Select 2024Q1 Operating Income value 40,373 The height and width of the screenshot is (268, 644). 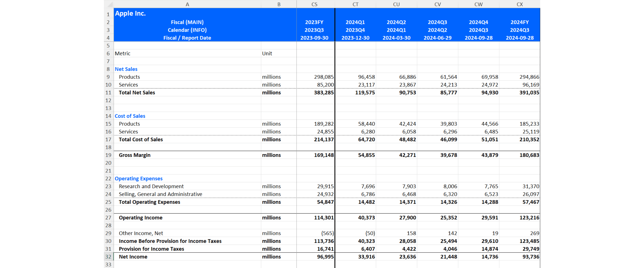click(x=366, y=218)
